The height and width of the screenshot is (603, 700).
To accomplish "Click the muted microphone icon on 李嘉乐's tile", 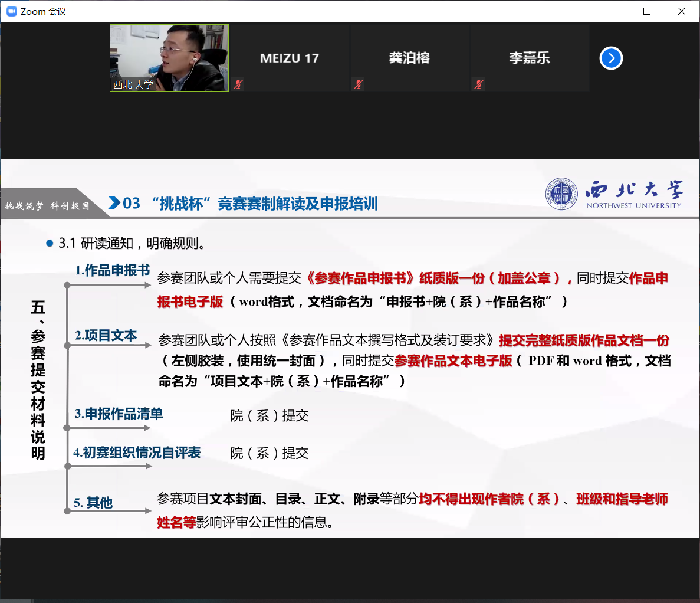I will [479, 84].
